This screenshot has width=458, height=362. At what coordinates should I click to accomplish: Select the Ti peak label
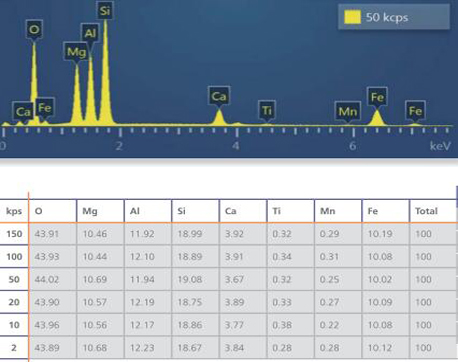(267, 110)
